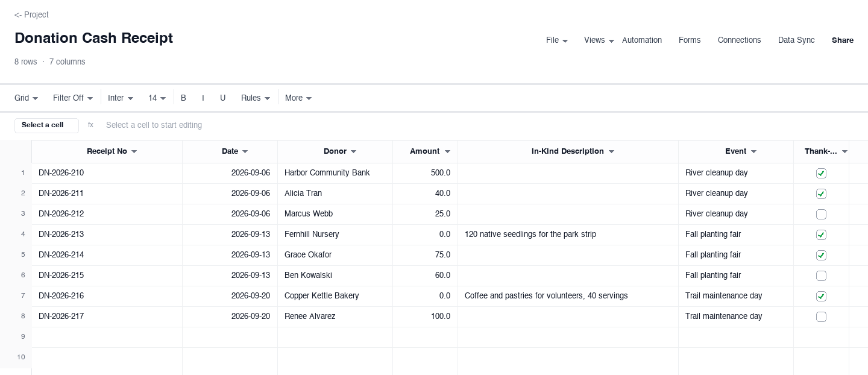Select Ben Kowalski's date cell 2026-09-13
This screenshot has width=868, height=375.
tap(230, 276)
